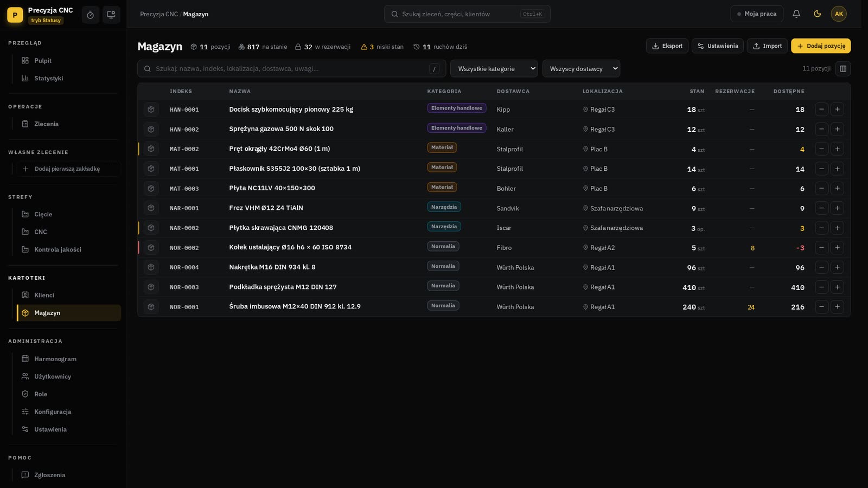Image resolution: width=868 pixels, height=488 pixels.
Task: Open Zlecenia in sidebar
Action: pos(69,124)
